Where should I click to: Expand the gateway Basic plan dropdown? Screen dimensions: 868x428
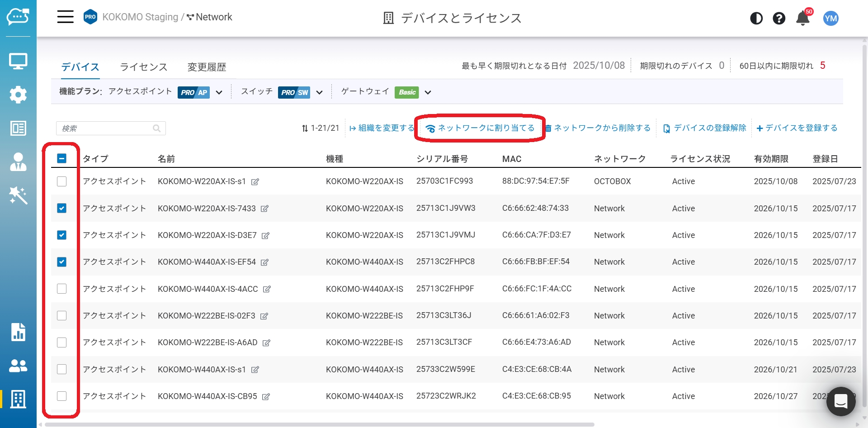point(428,92)
